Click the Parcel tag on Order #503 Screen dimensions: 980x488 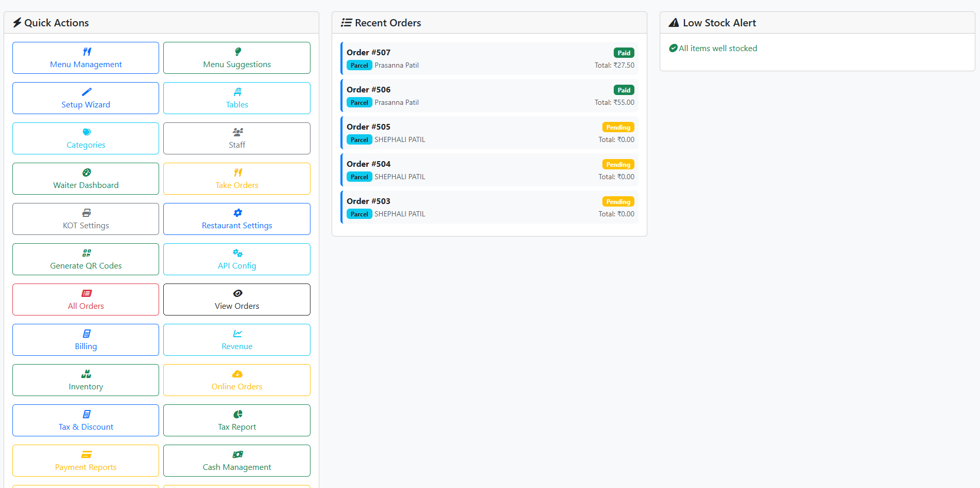[359, 214]
